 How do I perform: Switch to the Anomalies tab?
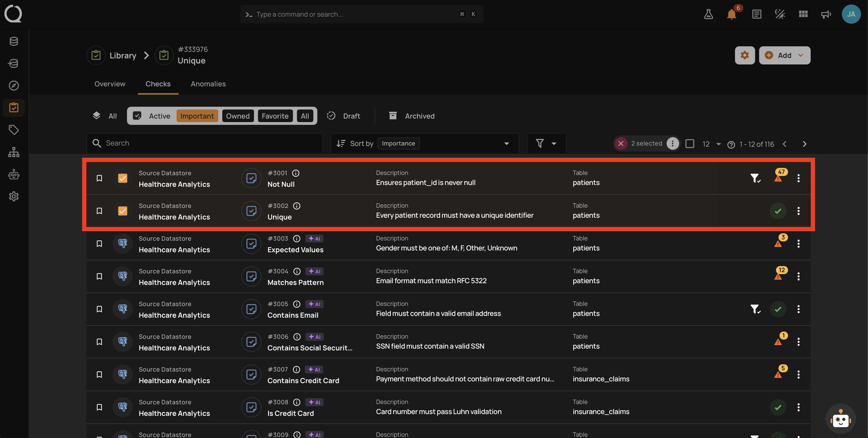pyautogui.click(x=208, y=84)
